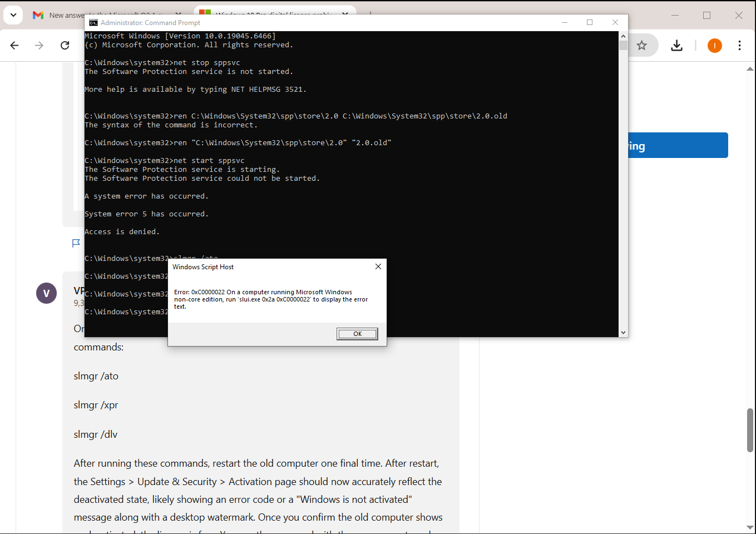Click the purple 'V' user avatar

coord(46,293)
